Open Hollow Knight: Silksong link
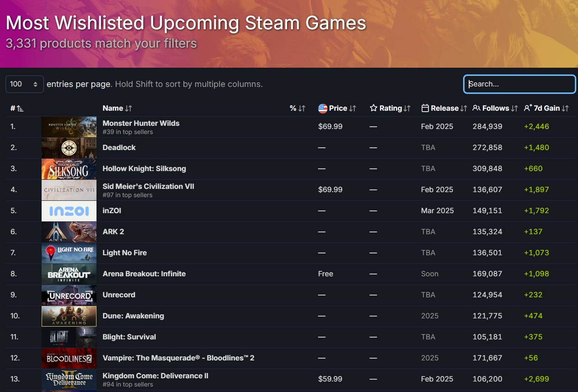The height and width of the screenshot is (392, 578). click(x=144, y=169)
